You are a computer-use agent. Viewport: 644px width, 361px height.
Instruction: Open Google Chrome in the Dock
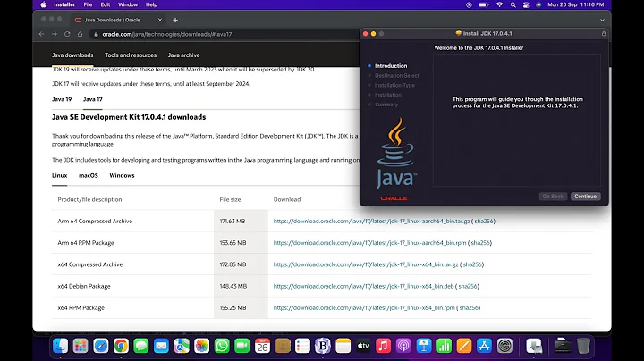121,346
